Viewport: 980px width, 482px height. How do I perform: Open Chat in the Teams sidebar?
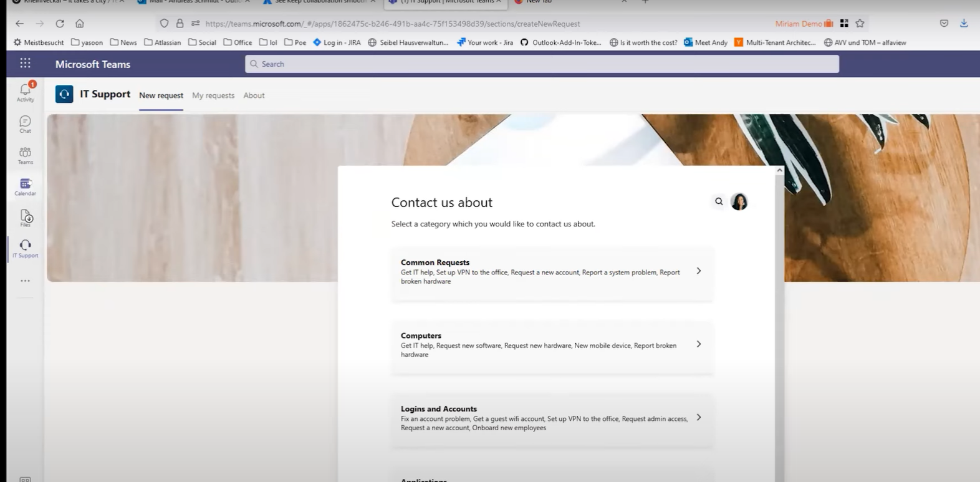pos(26,124)
